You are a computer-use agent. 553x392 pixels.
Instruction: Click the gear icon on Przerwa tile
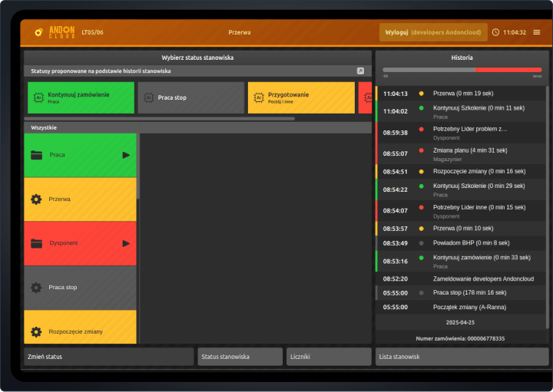coord(36,199)
